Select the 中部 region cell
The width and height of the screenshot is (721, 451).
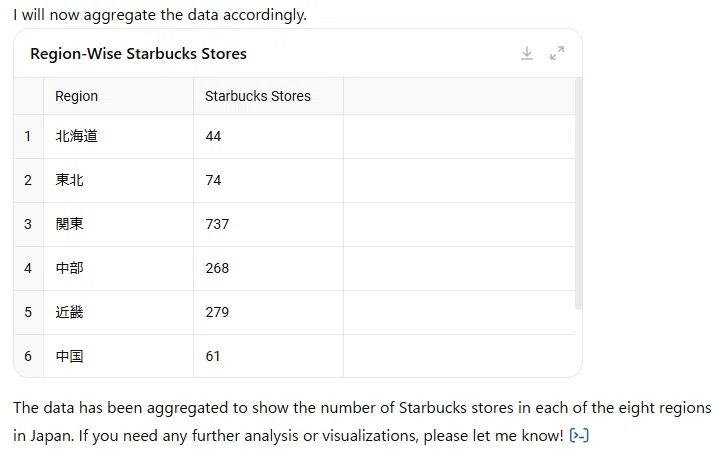tap(119, 268)
